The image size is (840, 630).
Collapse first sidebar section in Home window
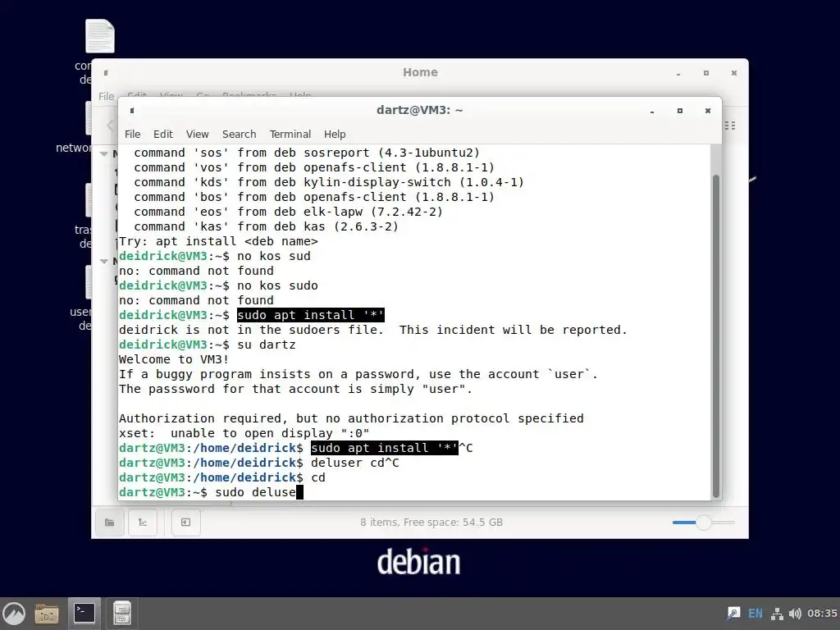click(x=104, y=153)
